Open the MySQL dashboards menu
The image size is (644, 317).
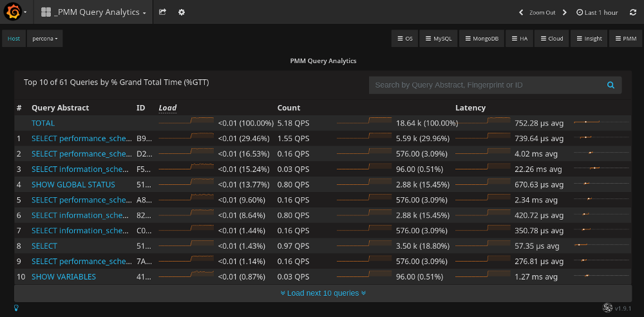(x=437, y=39)
